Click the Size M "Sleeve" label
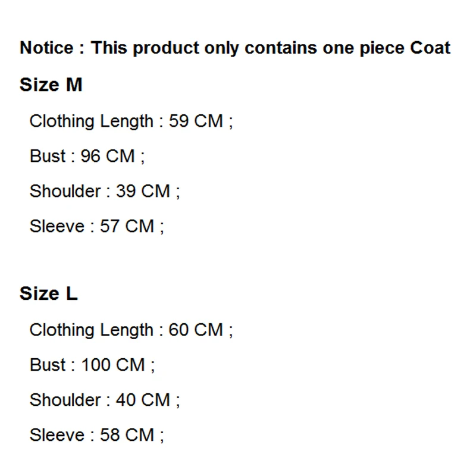Viewport: 476px width, 476px height. click(57, 226)
